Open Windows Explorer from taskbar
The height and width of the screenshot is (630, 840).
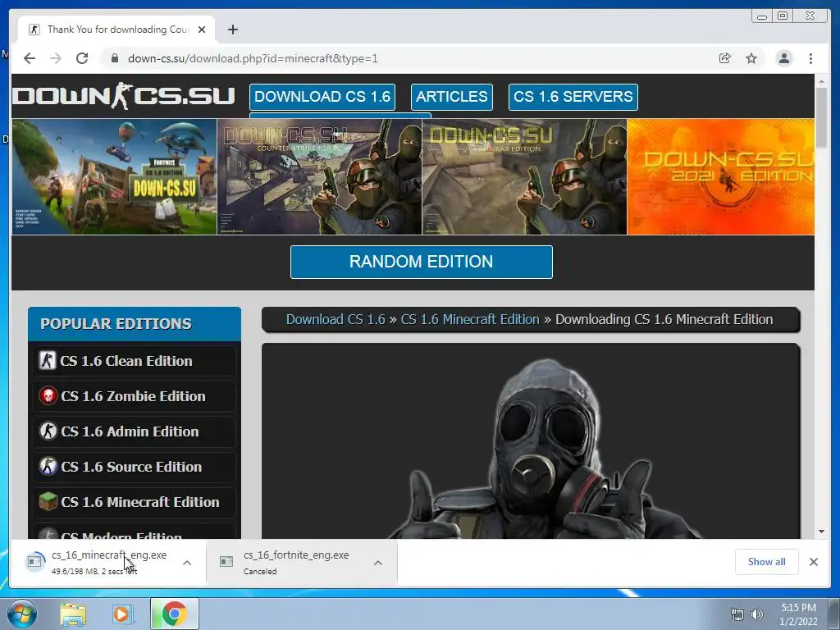pyautogui.click(x=73, y=614)
